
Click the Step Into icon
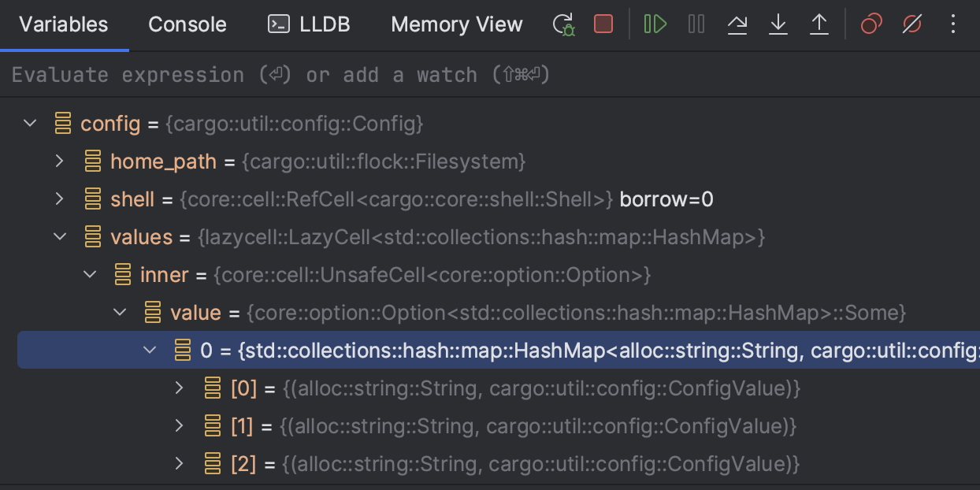coord(778,24)
